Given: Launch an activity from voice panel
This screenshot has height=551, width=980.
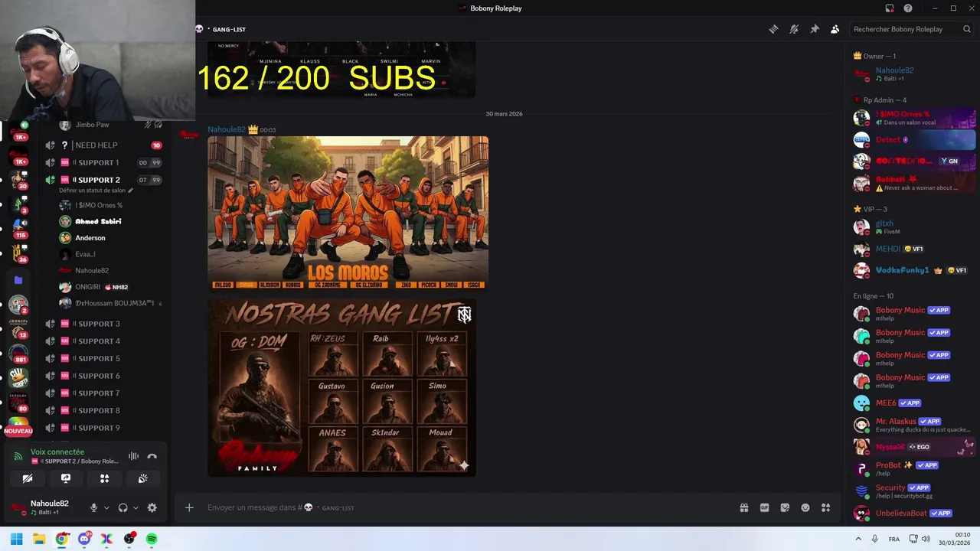Looking at the screenshot, I should (x=105, y=478).
